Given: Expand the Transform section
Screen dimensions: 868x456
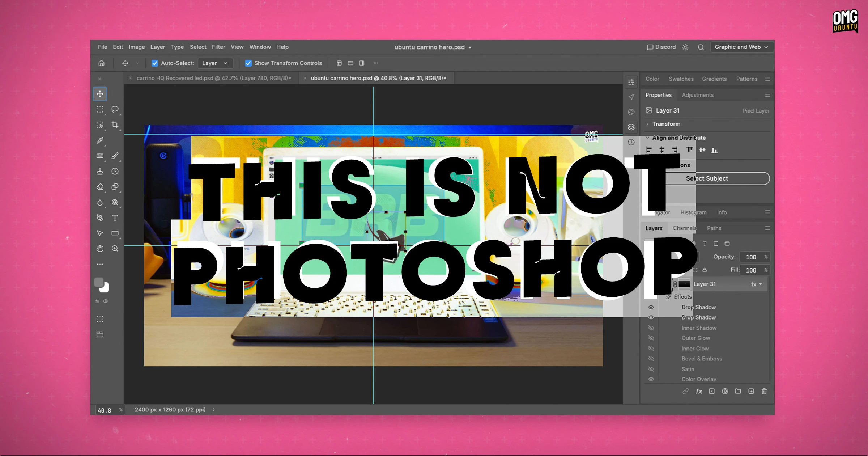Looking at the screenshot, I should (x=648, y=124).
